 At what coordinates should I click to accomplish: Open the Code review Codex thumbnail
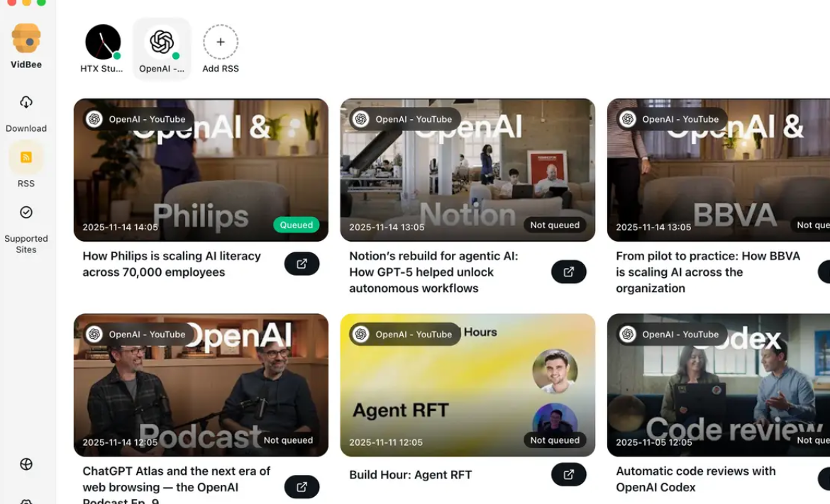point(719,385)
